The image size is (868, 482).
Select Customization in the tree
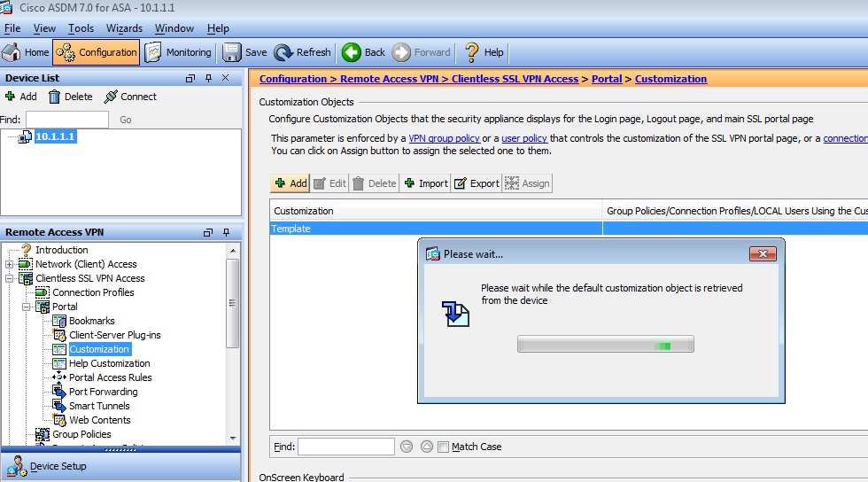point(99,349)
